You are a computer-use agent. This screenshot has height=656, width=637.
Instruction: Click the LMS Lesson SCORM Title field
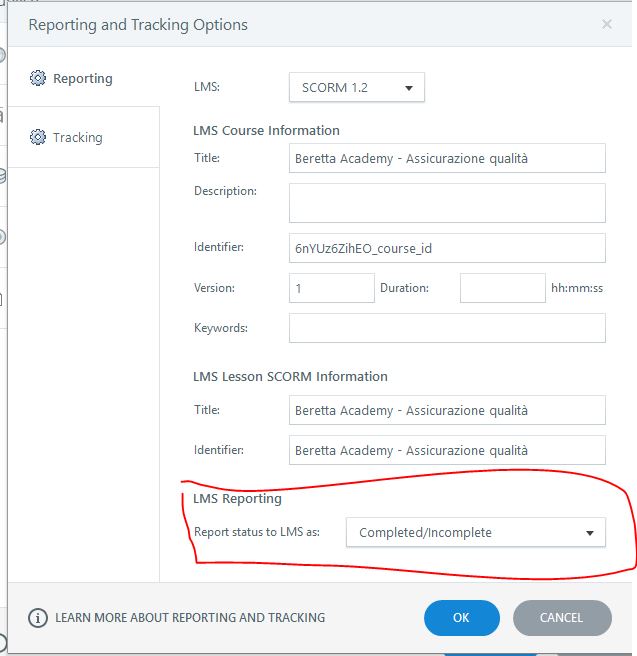pyautogui.click(x=447, y=410)
